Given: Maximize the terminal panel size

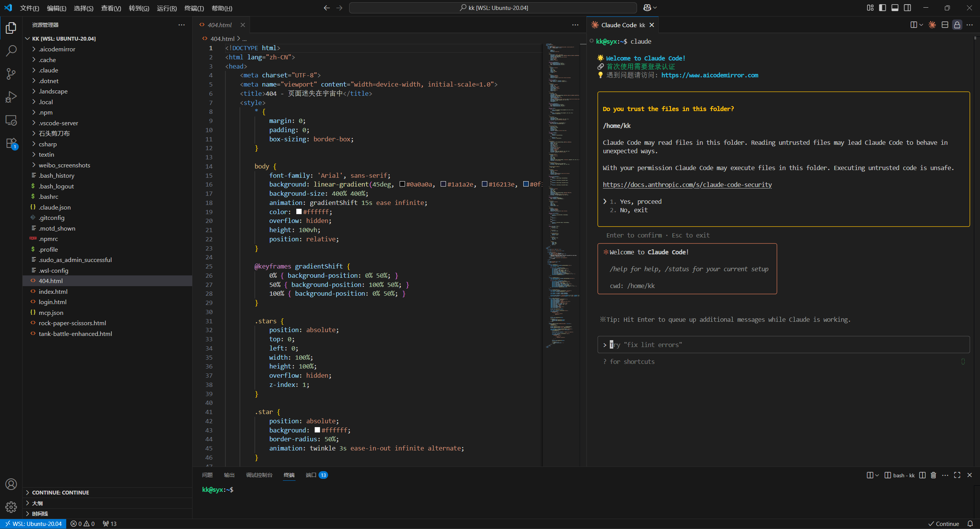Looking at the screenshot, I should pos(957,475).
